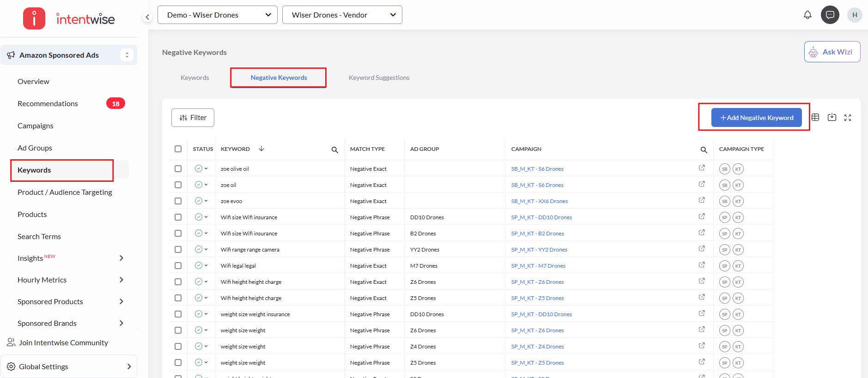Click the column settings table icon
Image resolution: width=868 pixels, height=378 pixels.
click(x=815, y=118)
